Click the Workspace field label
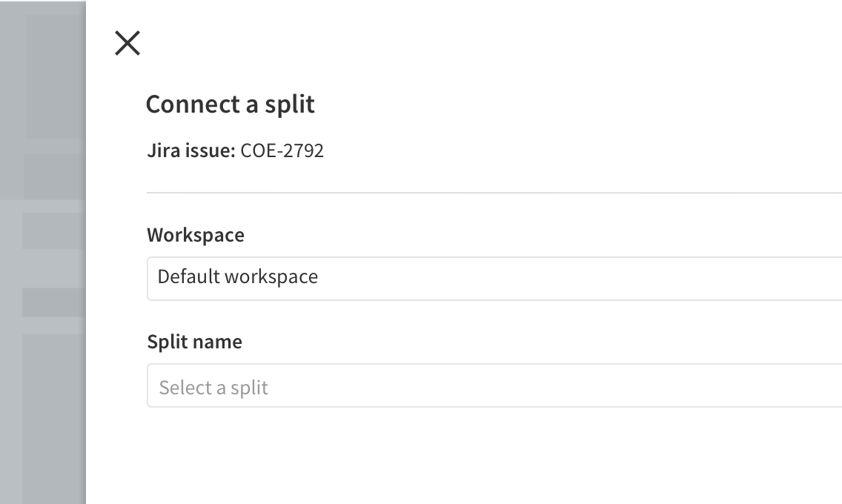This screenshot has height=504, width=842. pos(196,235)
